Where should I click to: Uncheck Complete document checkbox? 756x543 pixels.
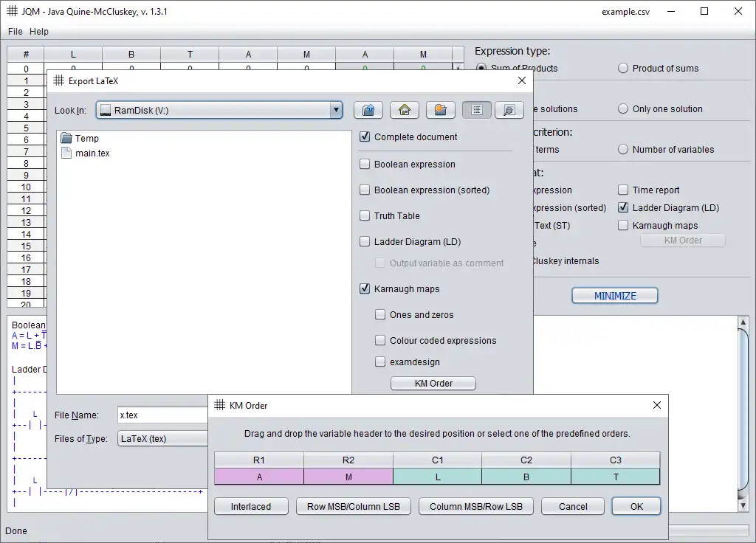point(365,136)
